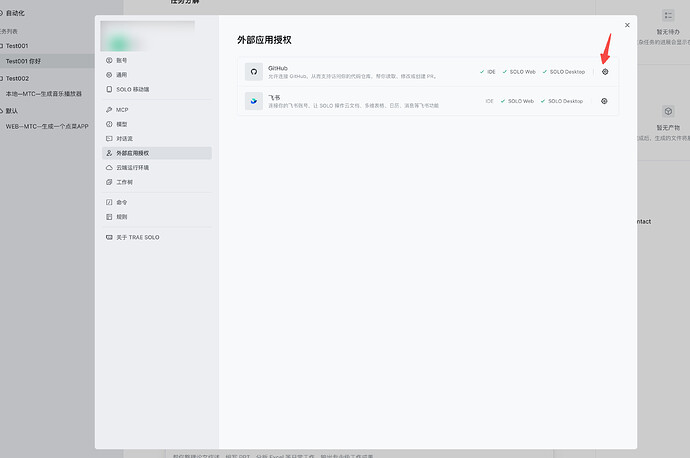Click GitHub row's SOLO Web status

tap(519, 72)
